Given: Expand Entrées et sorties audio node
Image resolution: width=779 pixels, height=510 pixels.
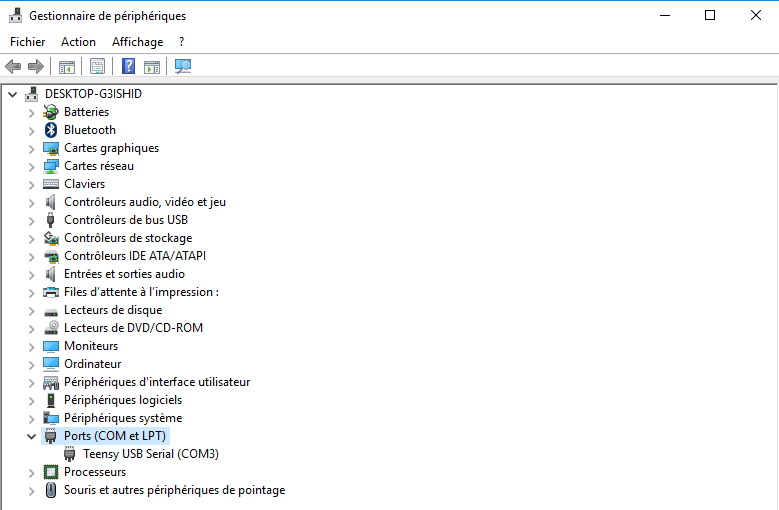Looking at the screenshot, I should (x=31, y=275).
